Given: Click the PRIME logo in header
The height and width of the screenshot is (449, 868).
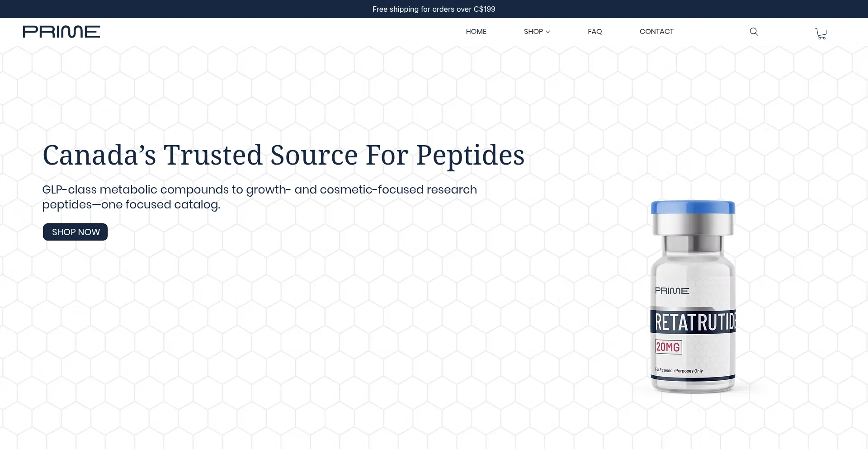Looking at the screenshot, I should click(61, 32).
